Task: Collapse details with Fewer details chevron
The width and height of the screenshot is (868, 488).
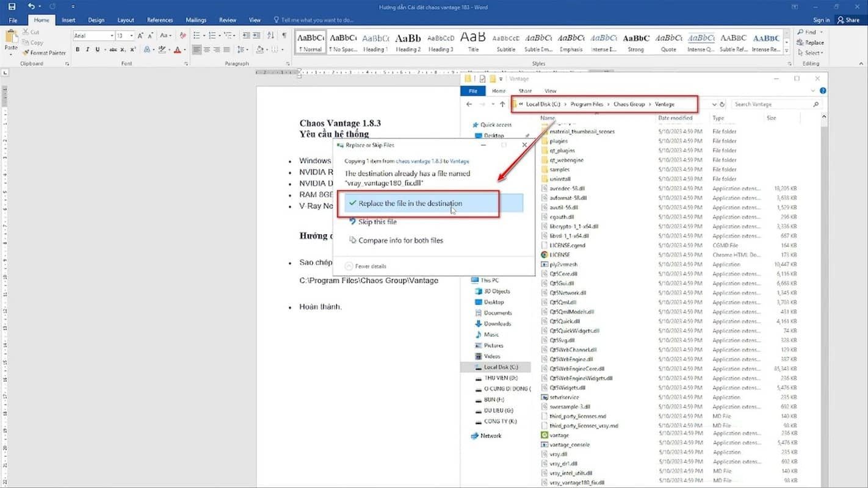Action: [349, 266]
